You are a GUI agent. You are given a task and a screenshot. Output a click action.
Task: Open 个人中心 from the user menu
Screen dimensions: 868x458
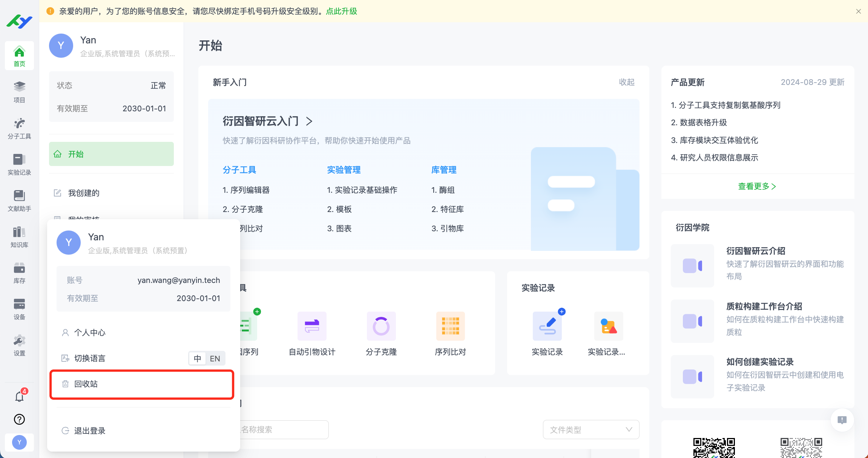pyautogui.click(x=90, y=333)
